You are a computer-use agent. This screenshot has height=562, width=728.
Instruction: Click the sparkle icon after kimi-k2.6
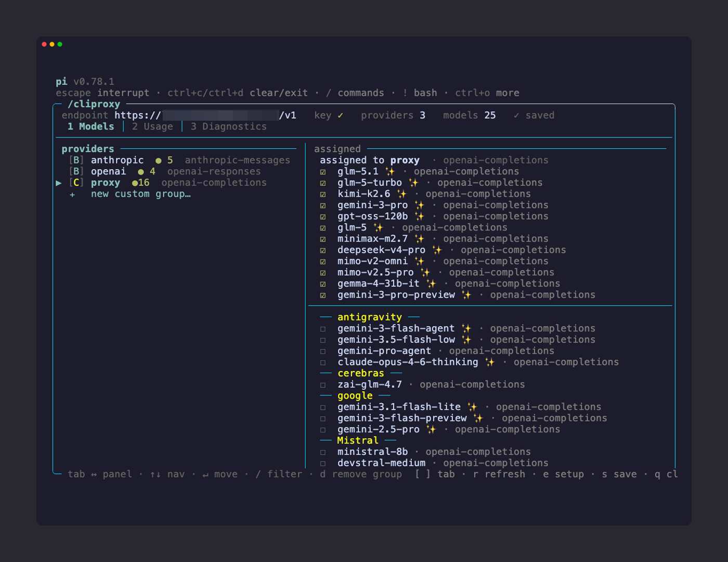tap(402, 194)
